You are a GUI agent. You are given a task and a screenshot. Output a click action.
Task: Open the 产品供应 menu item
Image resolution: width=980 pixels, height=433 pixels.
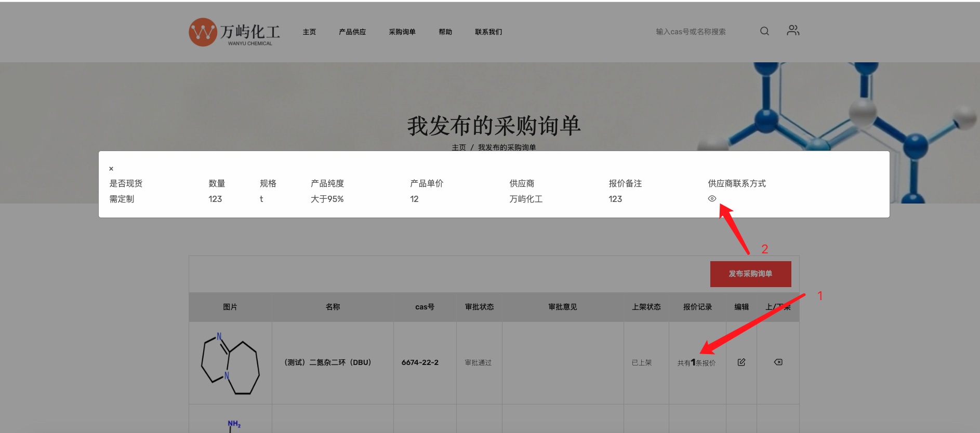(x=352, y=32)
